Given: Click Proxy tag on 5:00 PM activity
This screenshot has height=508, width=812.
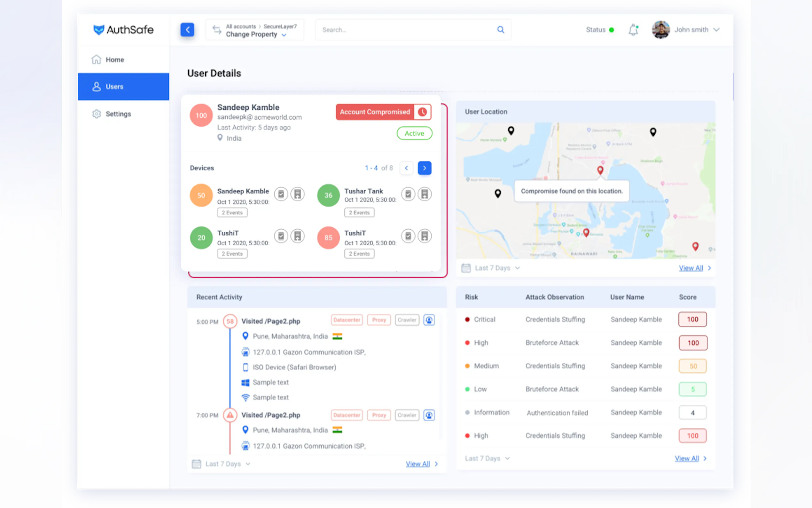Looking at the screenshot, I should point(379,320).
